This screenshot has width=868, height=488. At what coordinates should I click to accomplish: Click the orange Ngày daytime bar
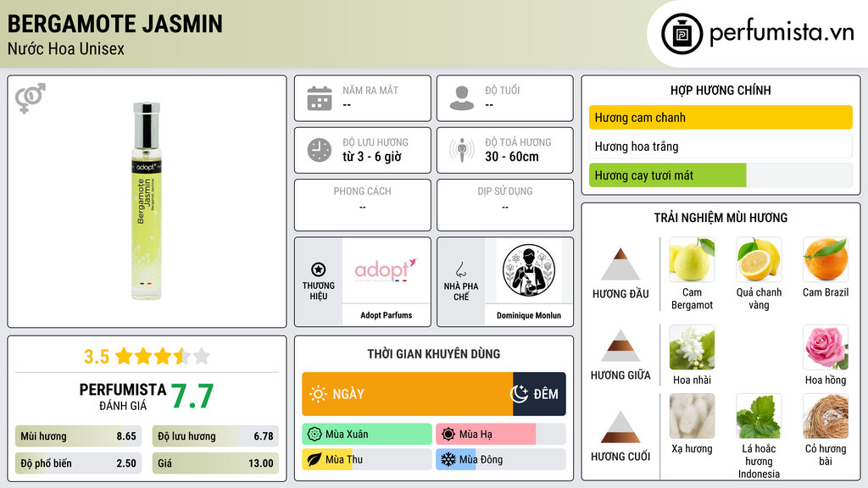[x=408, y=394]
